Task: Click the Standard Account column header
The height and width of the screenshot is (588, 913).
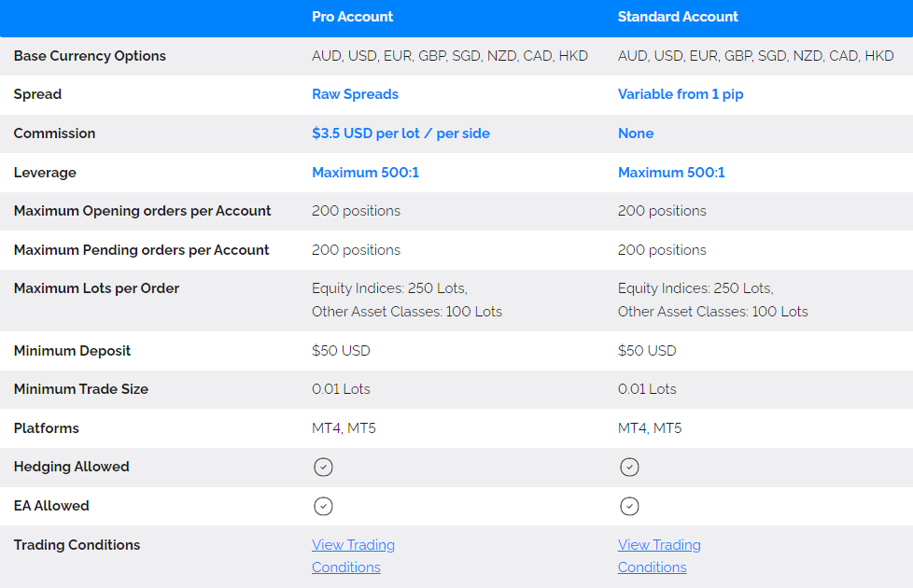Action: coord(678,17)
